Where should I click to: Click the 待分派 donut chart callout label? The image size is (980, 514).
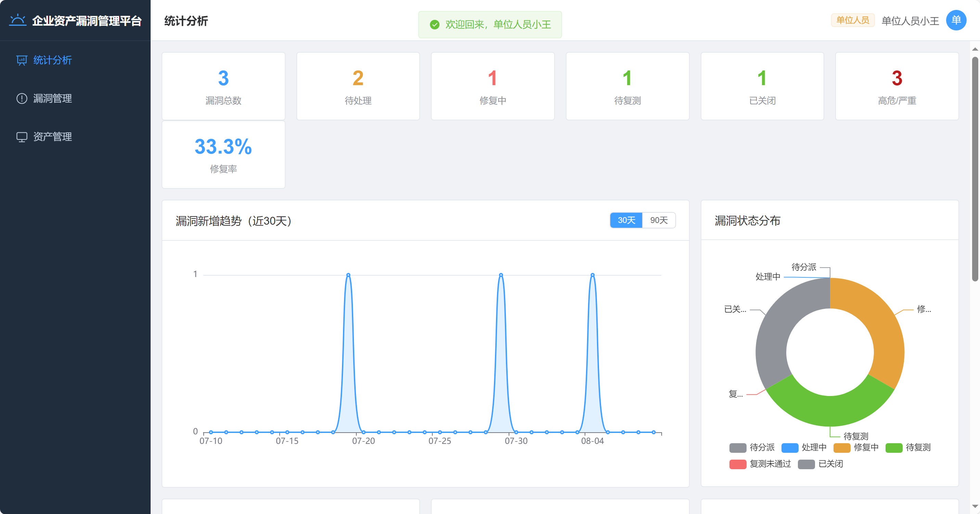(804, 267)
